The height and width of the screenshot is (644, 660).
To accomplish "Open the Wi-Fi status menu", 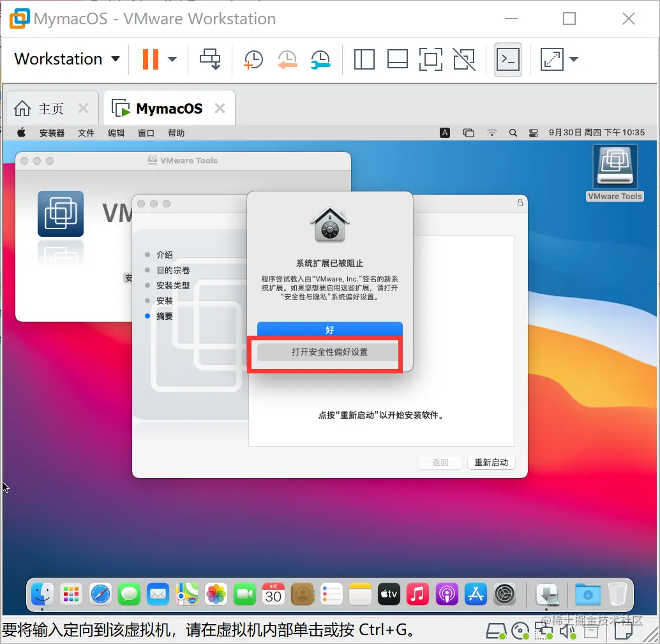I will click(x=491, y=133).
